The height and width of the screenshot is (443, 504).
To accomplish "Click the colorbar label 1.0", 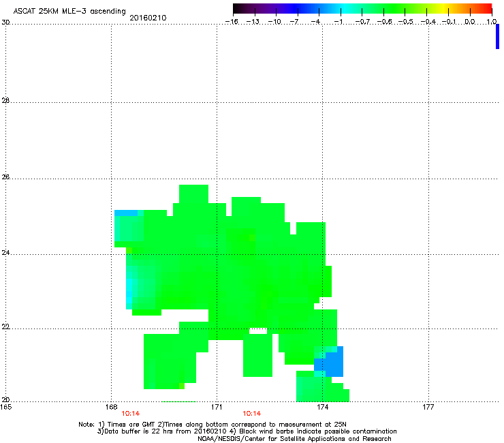I will click(x=492, y=22).
